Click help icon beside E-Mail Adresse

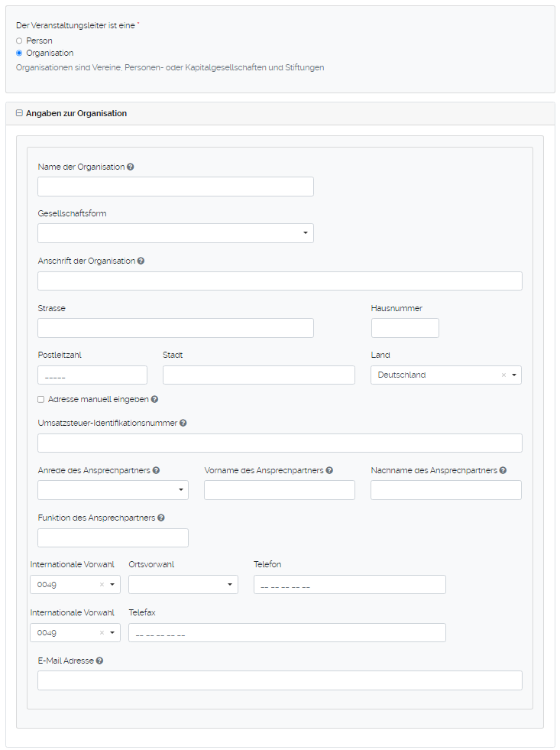(100, 661)
